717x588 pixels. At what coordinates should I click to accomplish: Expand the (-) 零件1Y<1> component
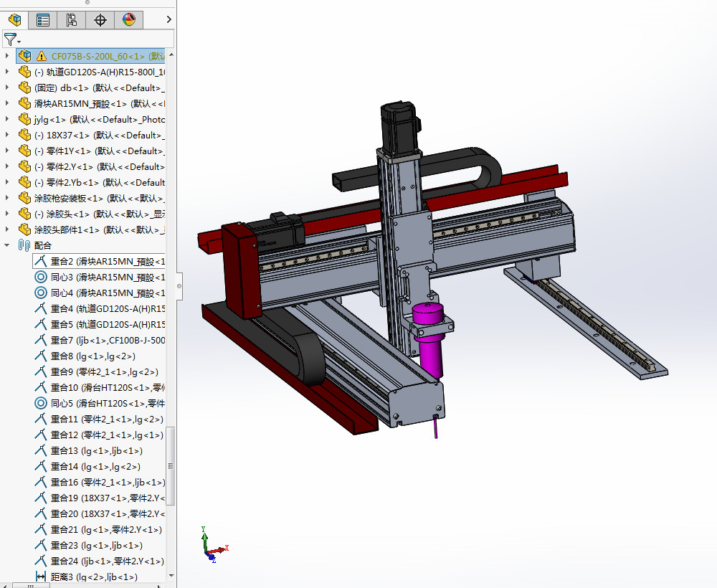(6, 151)
